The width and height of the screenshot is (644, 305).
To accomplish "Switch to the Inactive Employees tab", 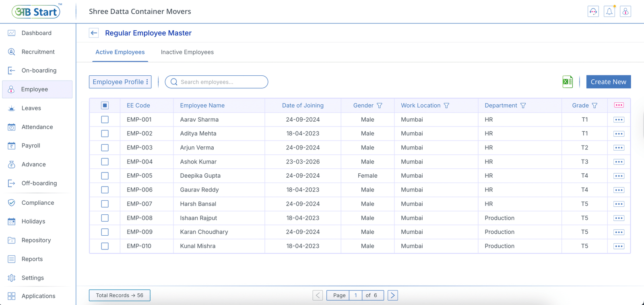I will pyautogui.click(x=187, y=52).
